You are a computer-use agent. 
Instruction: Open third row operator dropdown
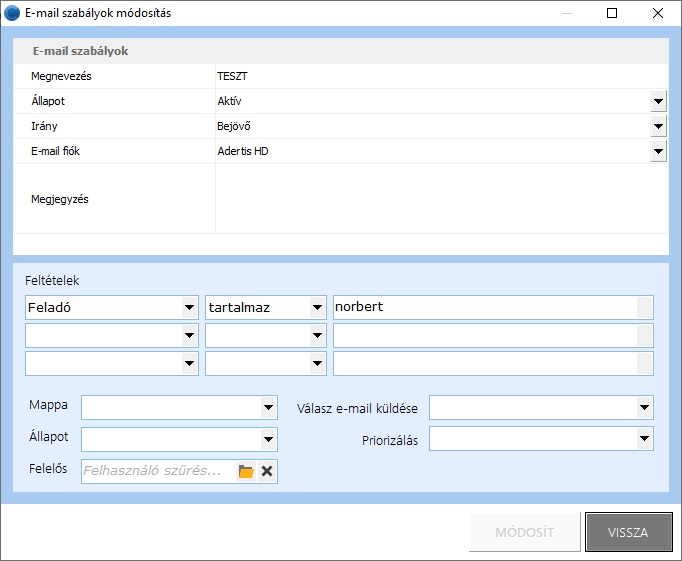[x=318, y=363]
